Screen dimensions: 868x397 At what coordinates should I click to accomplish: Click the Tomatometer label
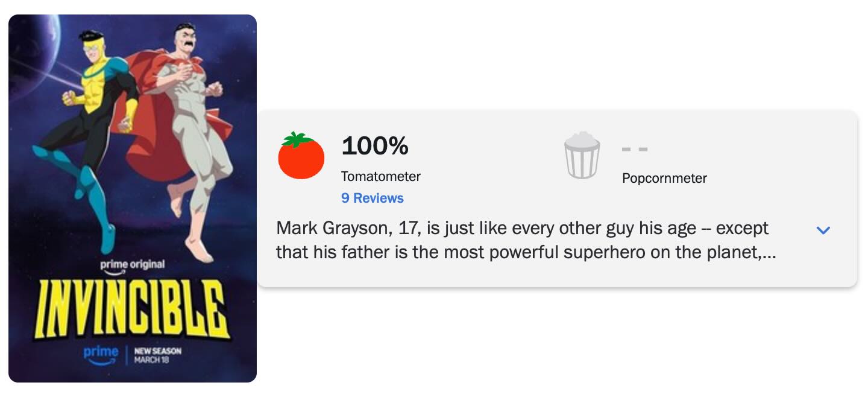coord(380,176)
